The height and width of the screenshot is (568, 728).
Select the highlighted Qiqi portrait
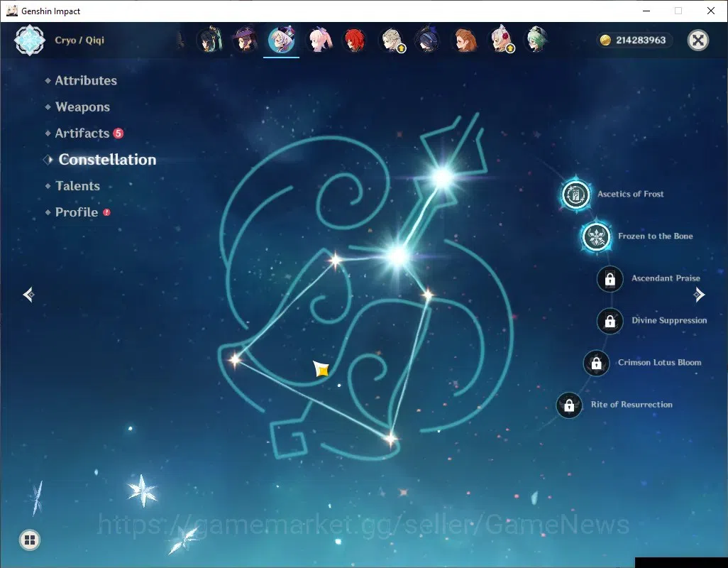pyautogui.click(x=282, y=40)
